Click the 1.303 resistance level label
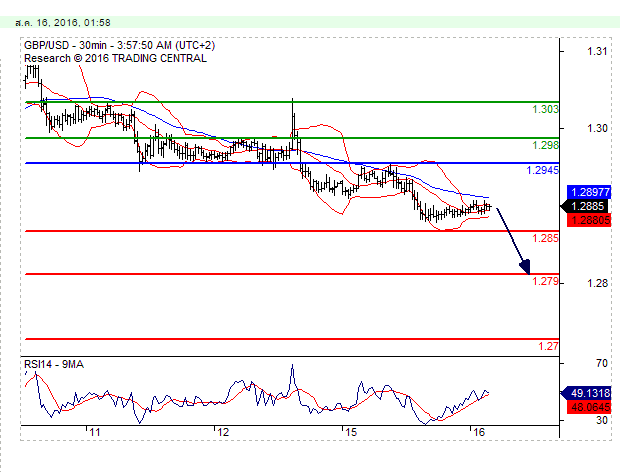620x472 pixels. tap(545, 109)
